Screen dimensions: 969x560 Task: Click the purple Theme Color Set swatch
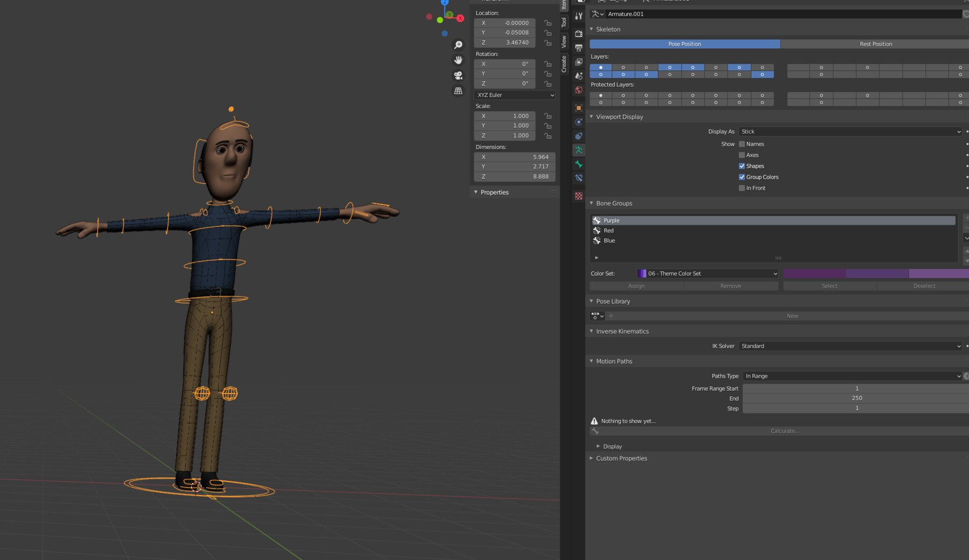pyautogui.click(x=642, y=273)
